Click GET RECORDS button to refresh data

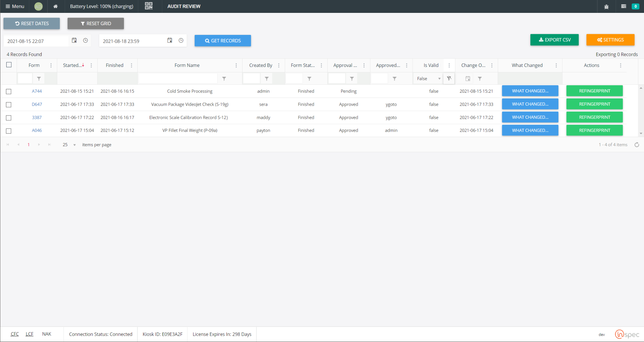coord(223,41)
